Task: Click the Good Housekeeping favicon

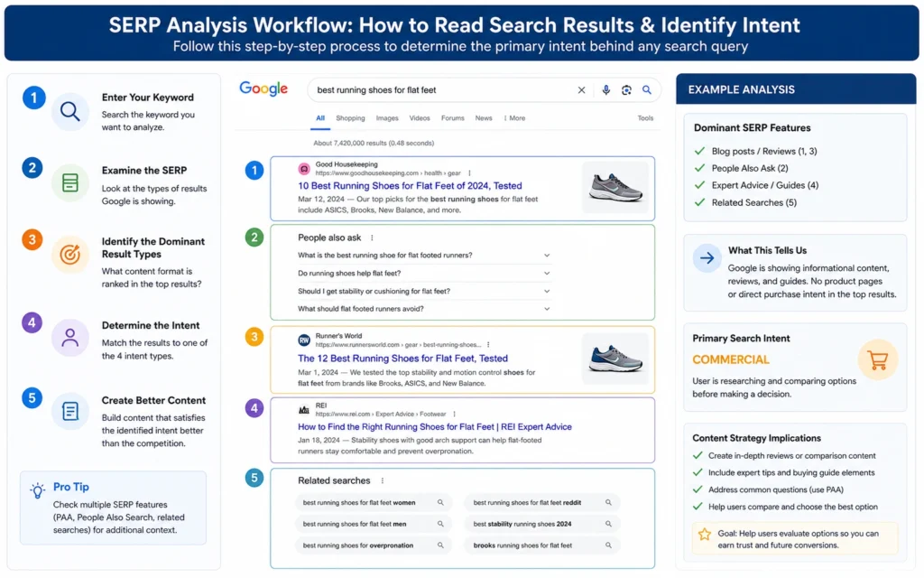Action: pyautogui.click(x=304, y=169)
